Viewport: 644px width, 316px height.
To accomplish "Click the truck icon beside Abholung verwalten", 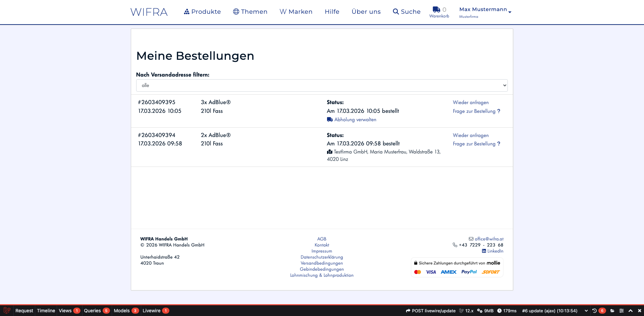I will pyautogui.click(x=329, y=119).
